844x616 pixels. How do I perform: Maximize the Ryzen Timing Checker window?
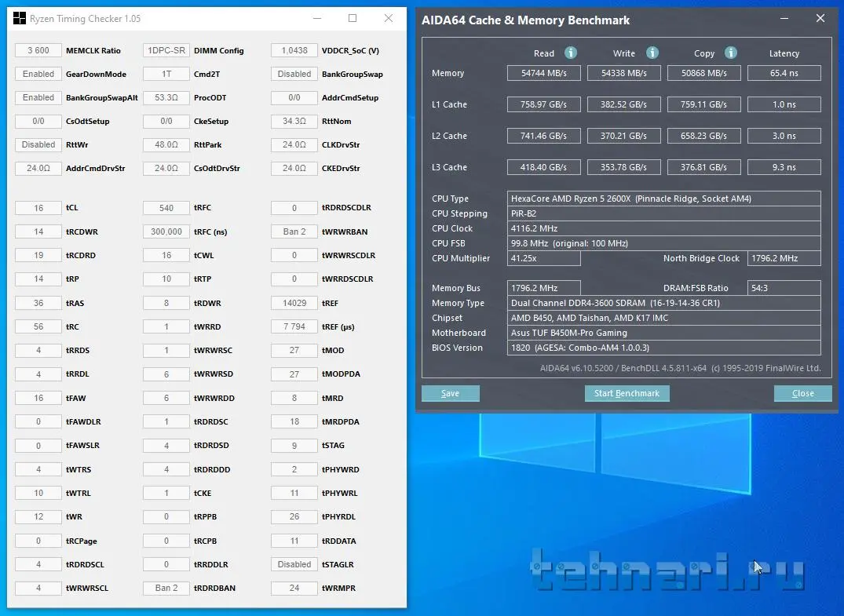coord(353,18)
